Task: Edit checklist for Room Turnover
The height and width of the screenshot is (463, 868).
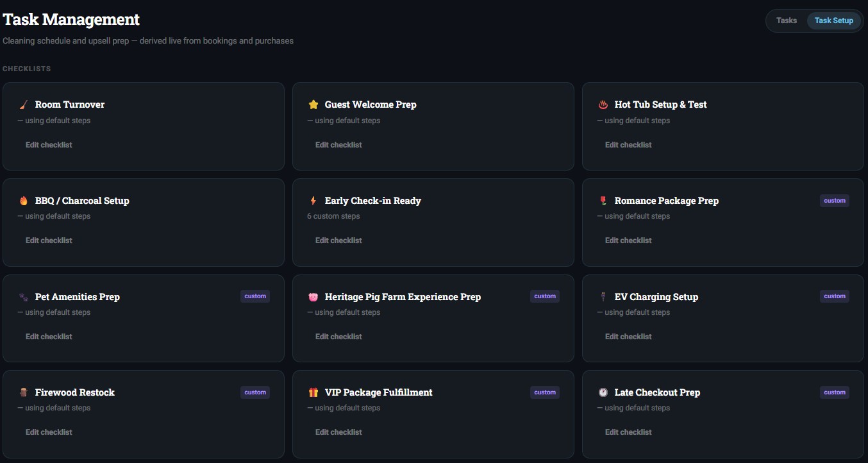Action: tap(49, 145)
